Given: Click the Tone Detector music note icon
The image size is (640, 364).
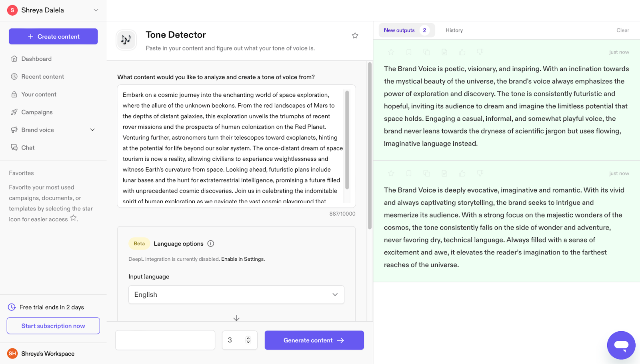Looking at the screenshot, I should [x=126, y=40].
